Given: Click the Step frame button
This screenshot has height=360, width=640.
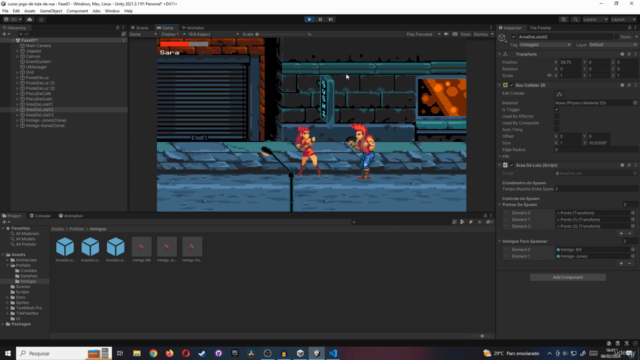Looking at the screenshot, I should click(x=331, y=19).
